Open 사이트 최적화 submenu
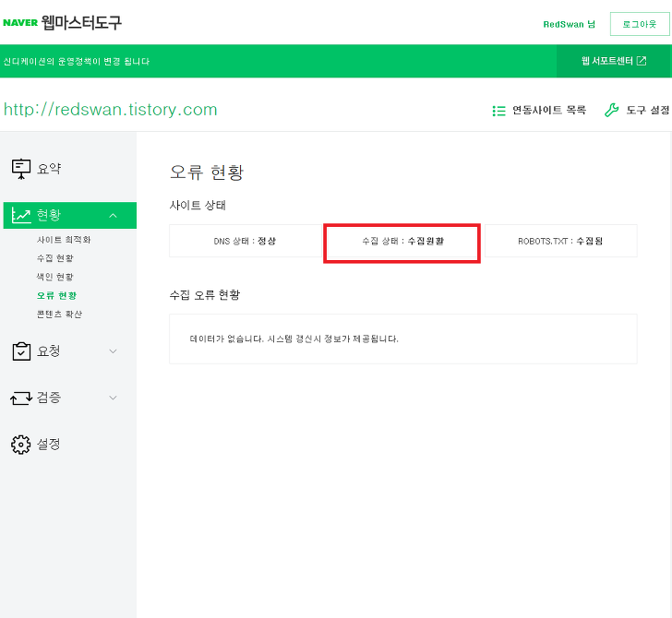The height and width of the screenshot is (618, 672). coord(64,240)
